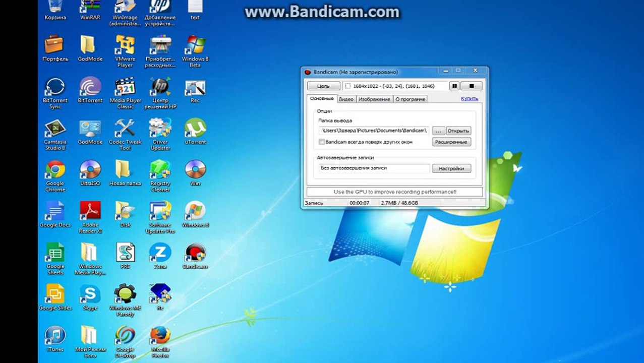Launch the Registry Cleaner icon

click(160, 176)
